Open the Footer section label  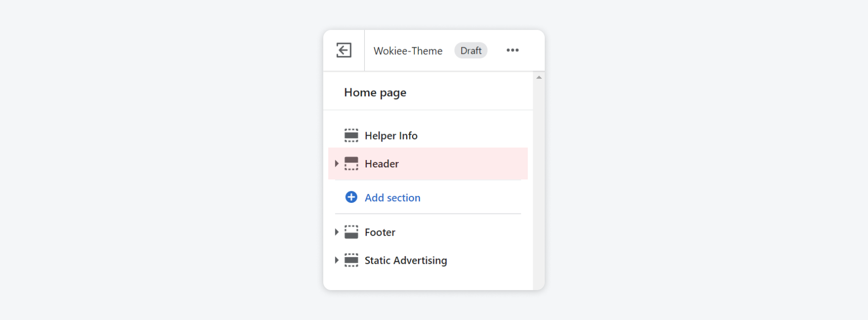point(380,232)
